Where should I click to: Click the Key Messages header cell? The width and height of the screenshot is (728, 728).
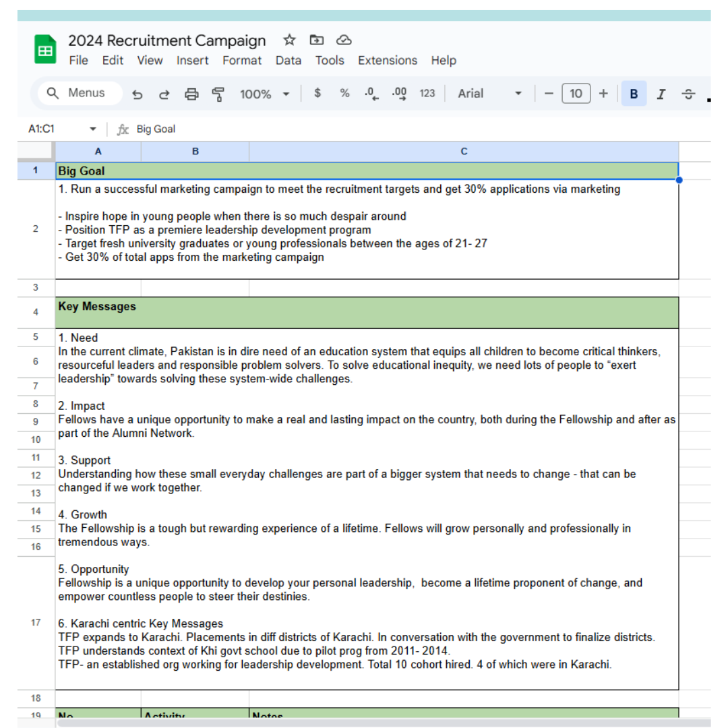pyautogui.click(x=367, y=313)
